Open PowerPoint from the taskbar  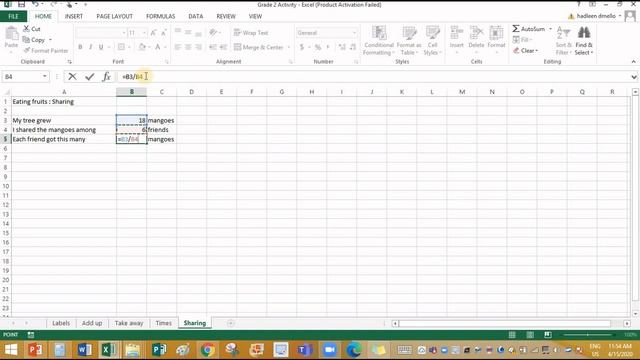36,350
